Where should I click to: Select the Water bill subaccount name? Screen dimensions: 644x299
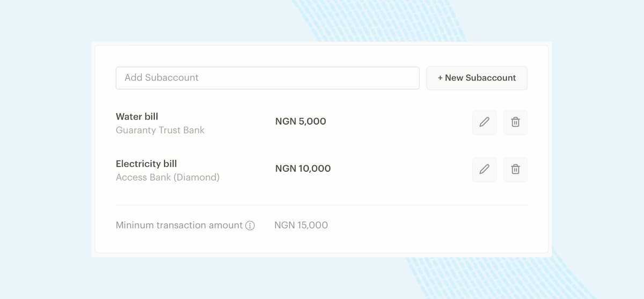click(x=137, y=116)
